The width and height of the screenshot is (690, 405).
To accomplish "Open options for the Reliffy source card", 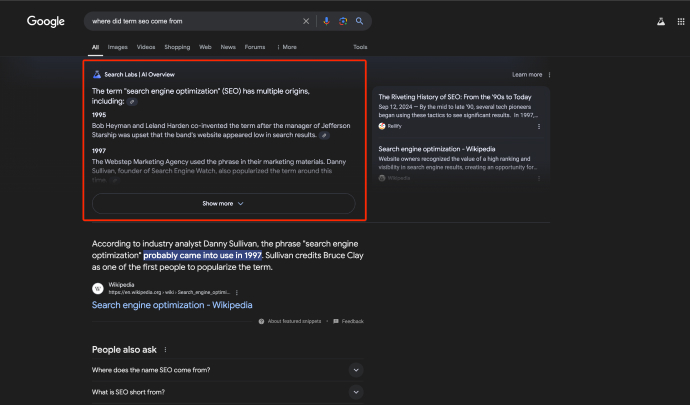I will tap(539, 126).
